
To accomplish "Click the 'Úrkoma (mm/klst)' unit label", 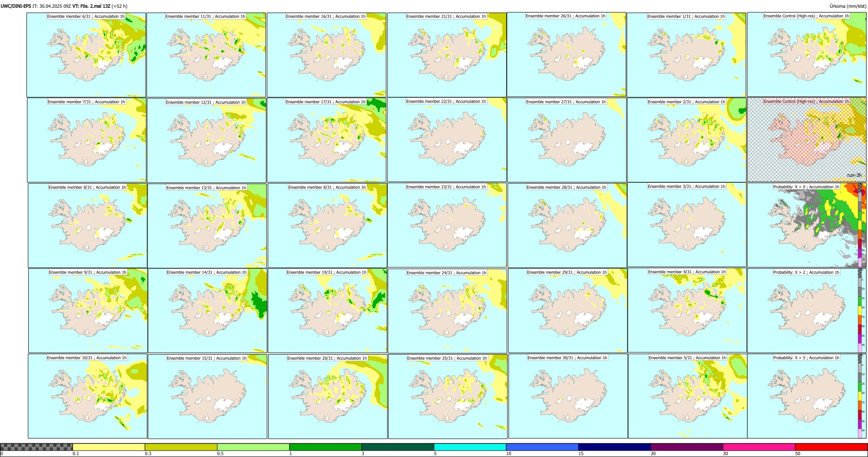I will tap(848, 6).
